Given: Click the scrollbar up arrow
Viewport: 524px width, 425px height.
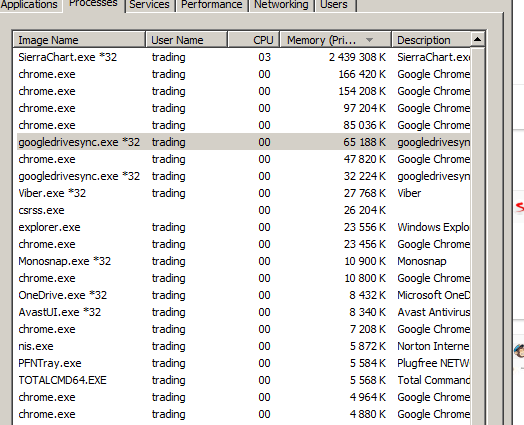Looking at the screenshot, I should pos(478,40).
